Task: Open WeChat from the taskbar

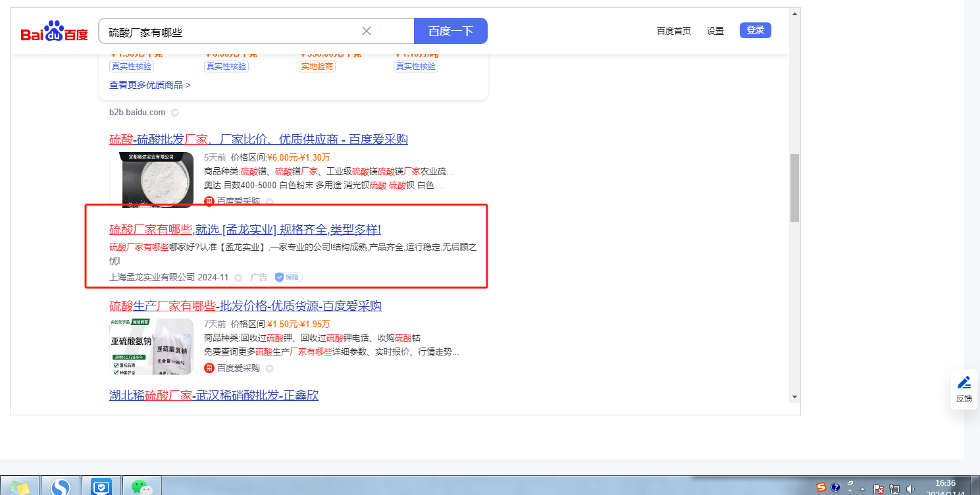Action: [141, 486]
